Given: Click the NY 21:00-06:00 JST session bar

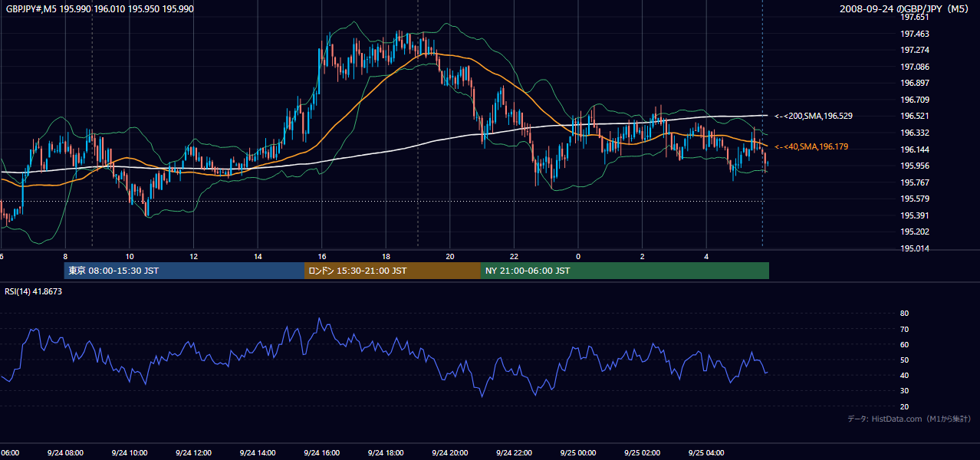Looking at the screenshot, I should (625, 271).
